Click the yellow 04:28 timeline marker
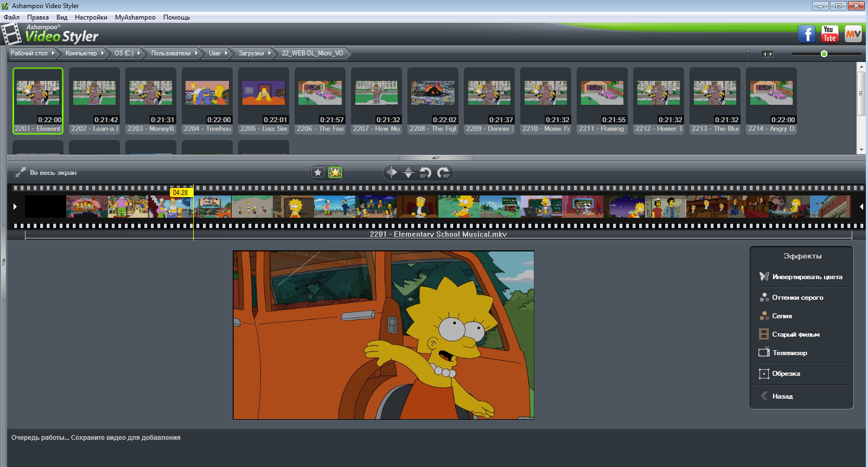 pos(181,192)
